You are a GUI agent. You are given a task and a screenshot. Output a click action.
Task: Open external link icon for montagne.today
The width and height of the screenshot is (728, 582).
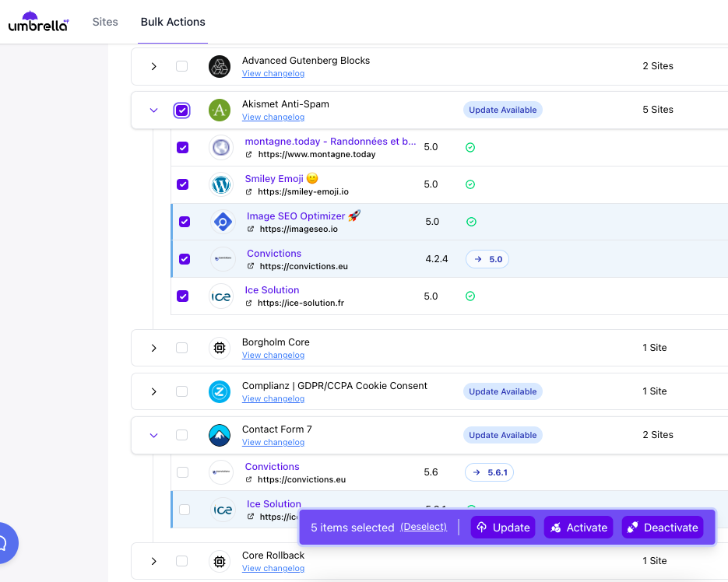pos(249,155)
